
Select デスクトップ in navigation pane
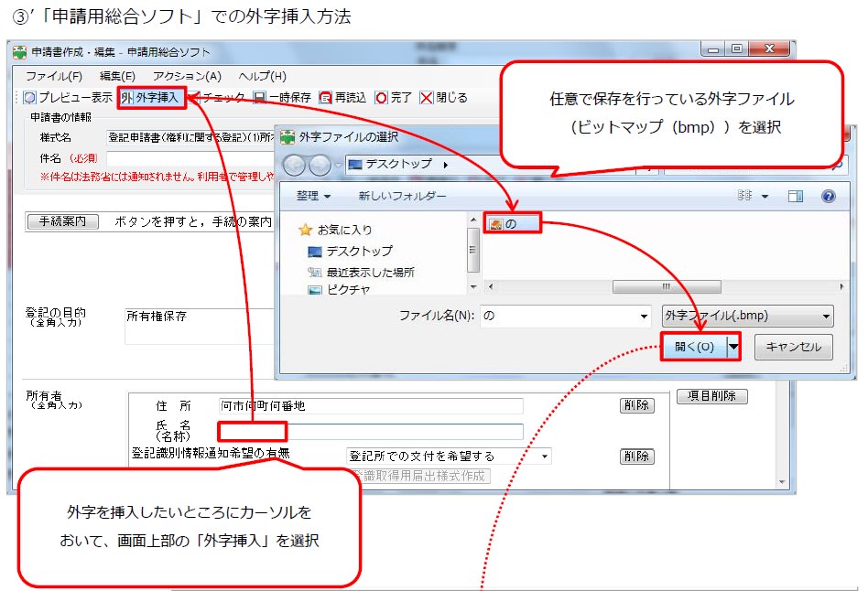[x=350, y=252]
